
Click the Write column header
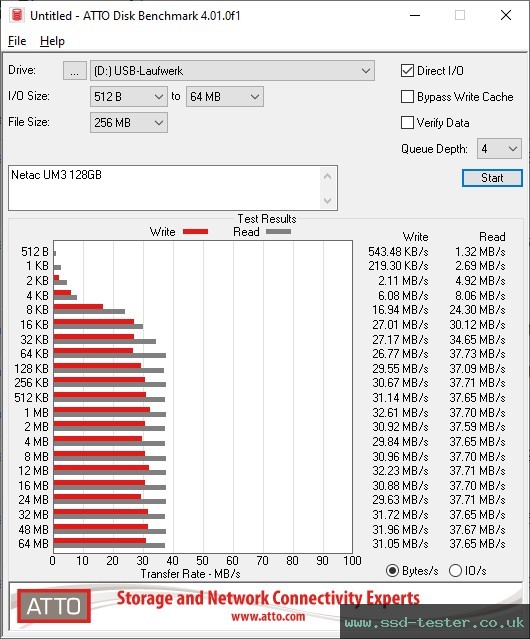pyautogui.click(x=416, y=237)
